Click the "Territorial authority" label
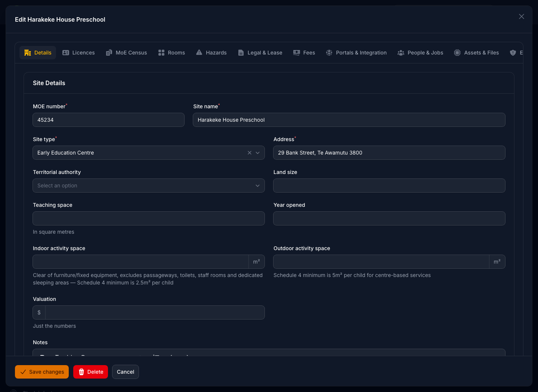This screenshot has width=538, height=392. 57,172
